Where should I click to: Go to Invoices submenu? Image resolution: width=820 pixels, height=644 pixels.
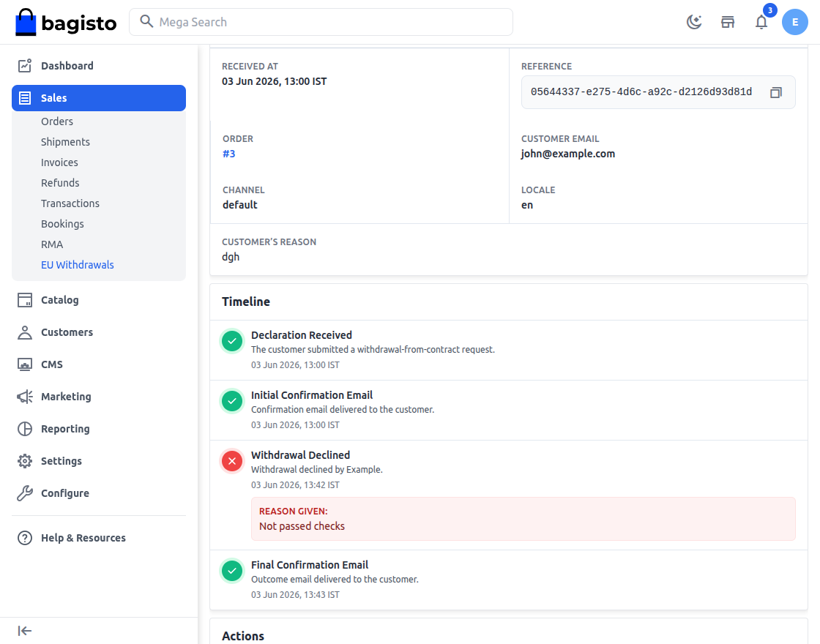(x=59, y=162)
